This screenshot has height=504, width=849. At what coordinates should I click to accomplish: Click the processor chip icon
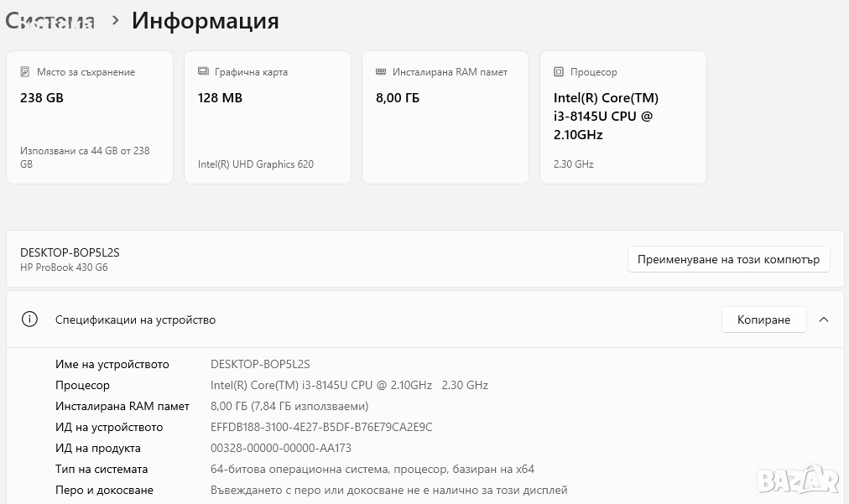click(x=559, y=72)
